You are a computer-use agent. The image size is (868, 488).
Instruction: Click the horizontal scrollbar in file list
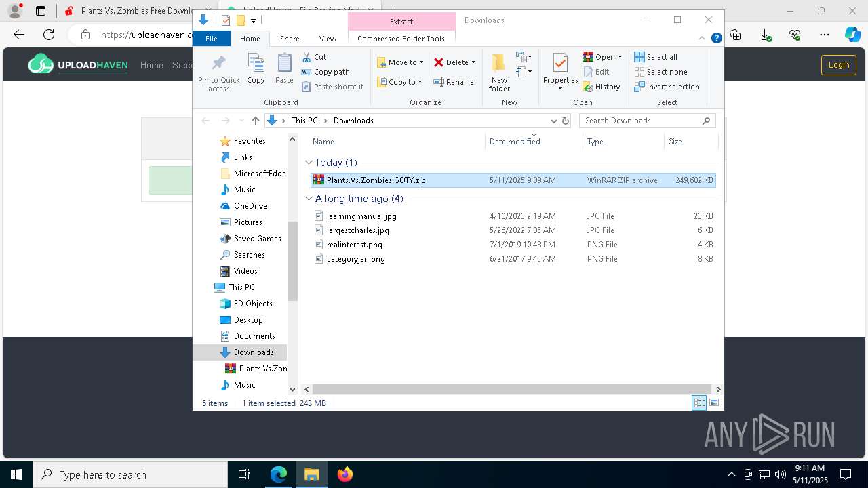tap(513, 389)
